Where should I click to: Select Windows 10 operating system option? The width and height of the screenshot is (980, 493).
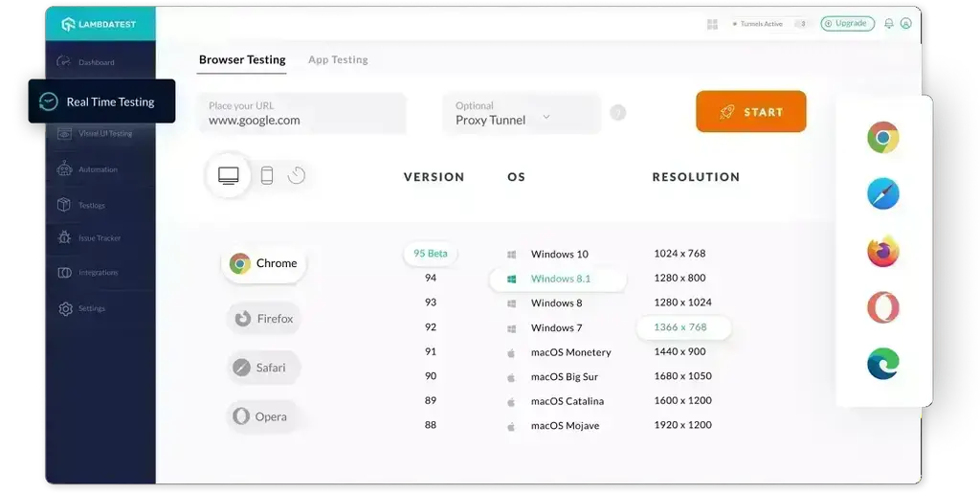pyautogui.click(x=559, y=255)
